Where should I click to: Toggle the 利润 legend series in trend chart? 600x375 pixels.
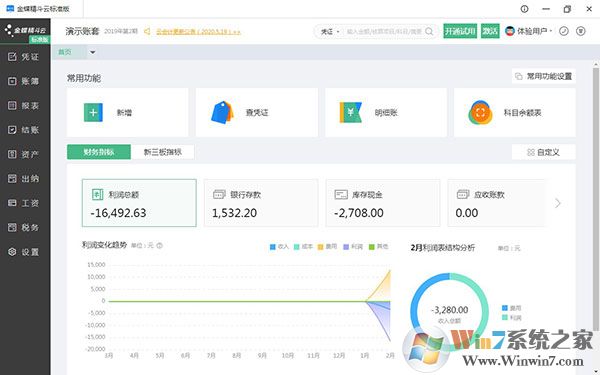tap(353, 247)
